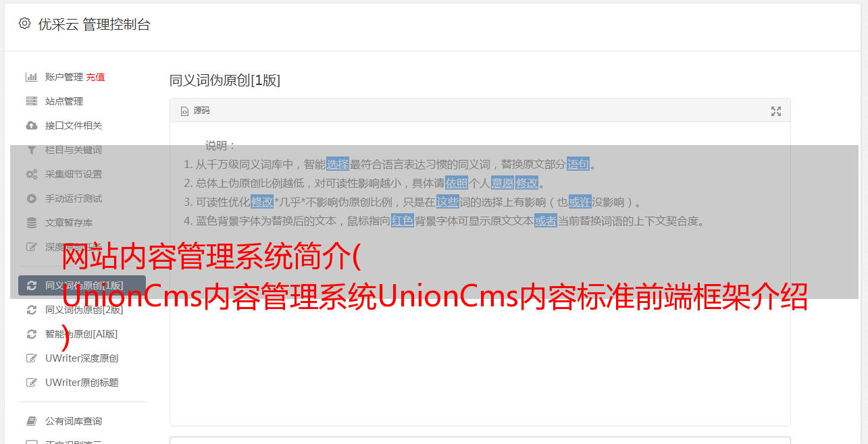Click the bar chart icon for 账户管理
The image size is (868, 444).
click(31, 77)
